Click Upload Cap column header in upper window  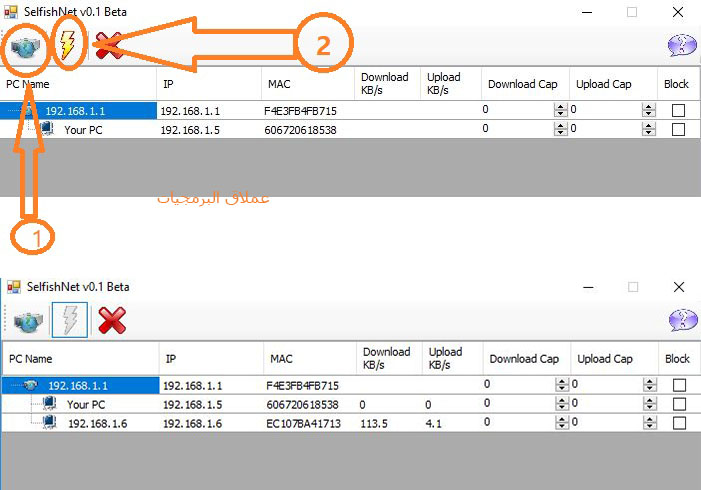pyautogui.click(x=613, y=84)
